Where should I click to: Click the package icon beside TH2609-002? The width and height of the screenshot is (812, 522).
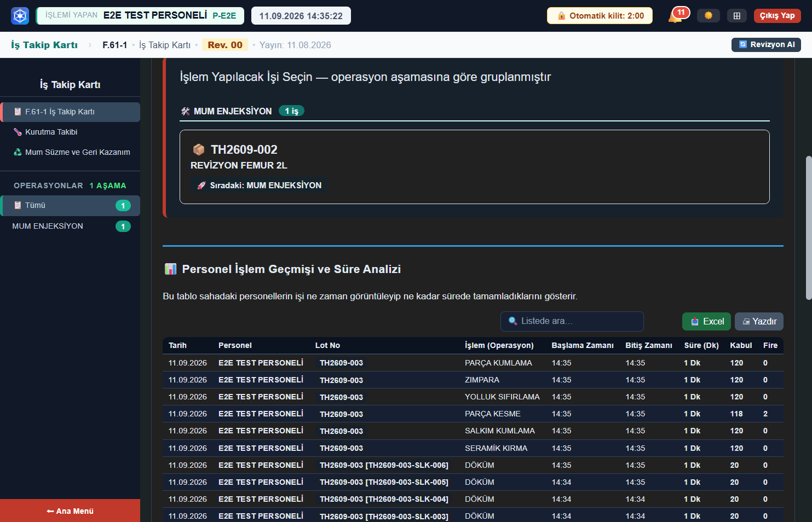point(199,149)
